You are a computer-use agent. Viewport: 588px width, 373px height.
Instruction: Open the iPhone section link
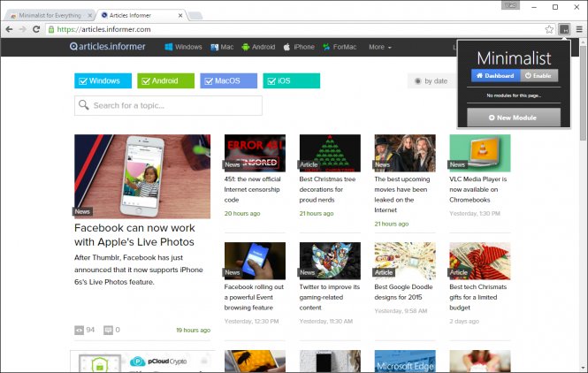click(304, 47)
